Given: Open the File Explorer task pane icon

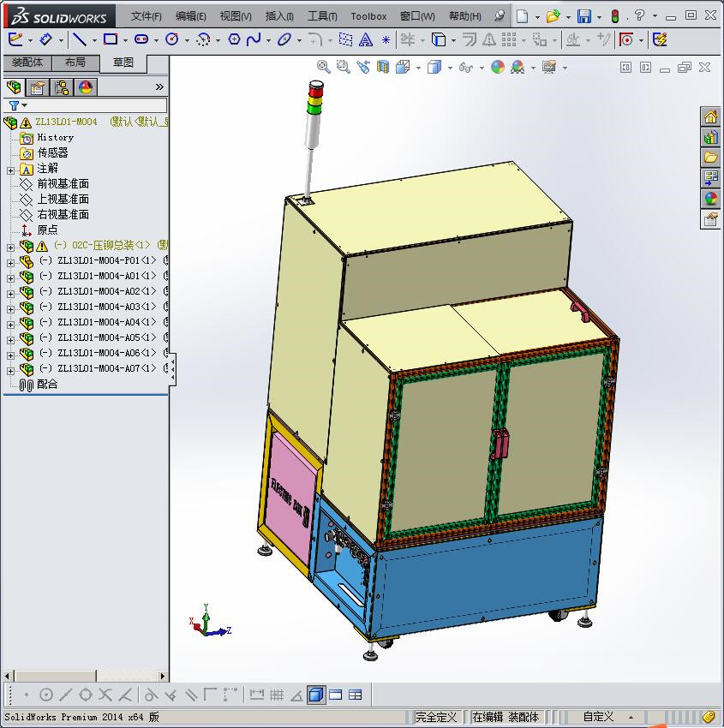Looking at the screenshot, I should pos(710,158).
